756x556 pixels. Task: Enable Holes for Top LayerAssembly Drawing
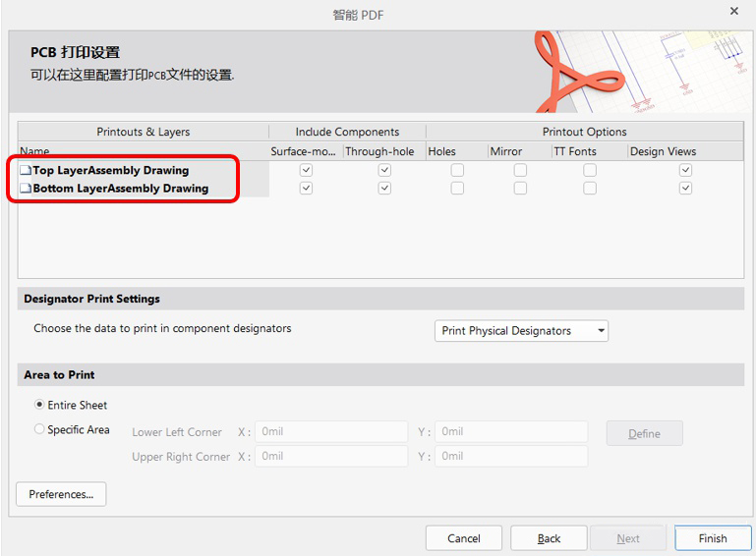(457, 170)
